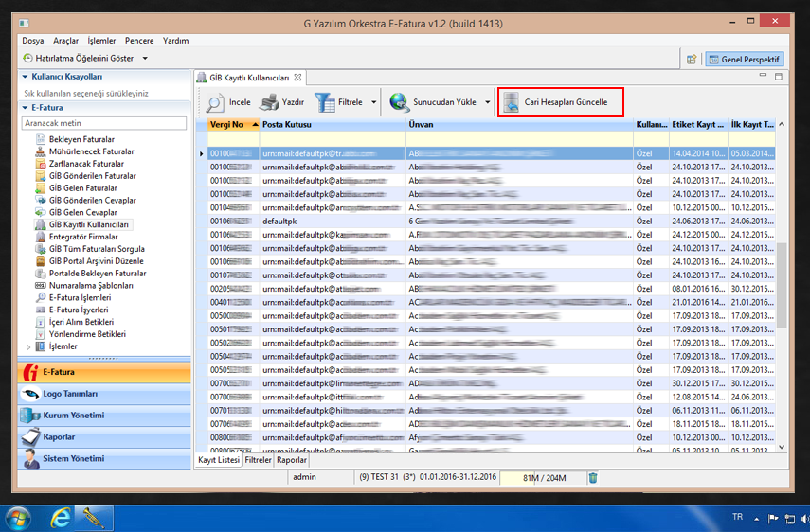
Task: Expand the İşlemler tree node
Action: click(x=28, y=346)
